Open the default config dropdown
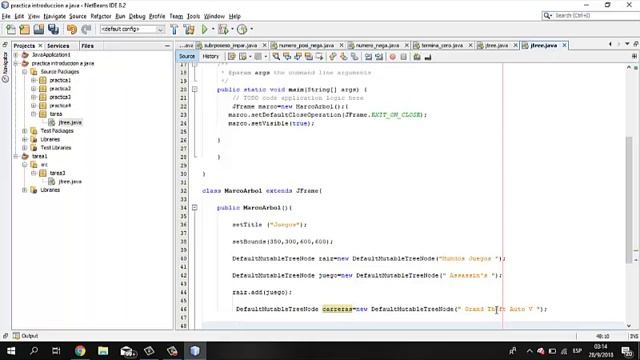 (x=132, y=29)
